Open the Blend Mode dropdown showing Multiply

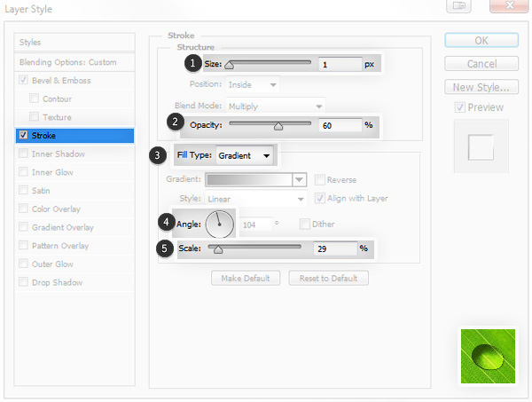[276, 106]
